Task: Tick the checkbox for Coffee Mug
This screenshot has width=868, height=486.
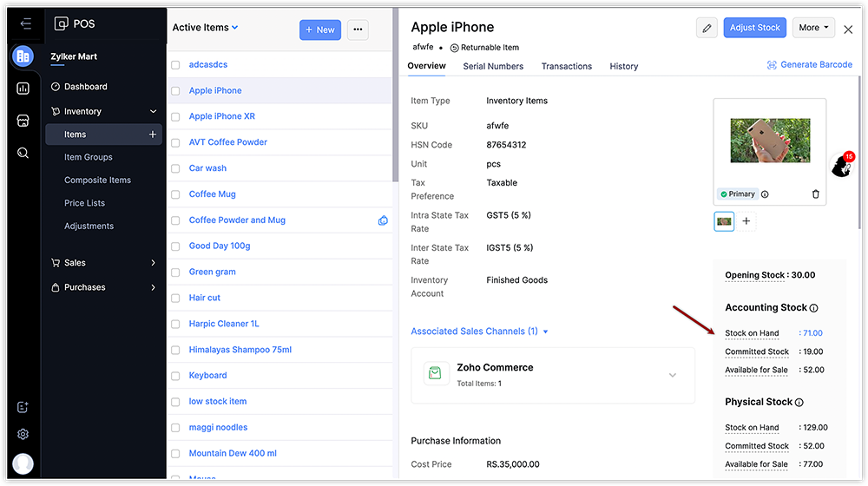Action: 175,195
